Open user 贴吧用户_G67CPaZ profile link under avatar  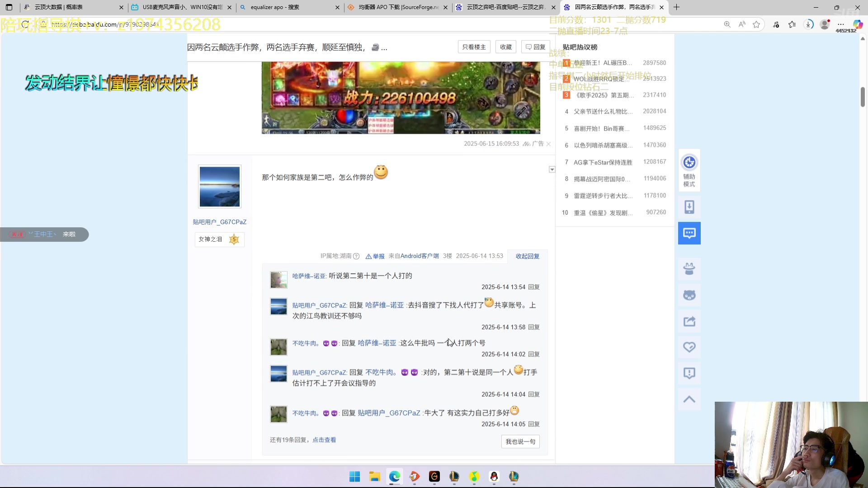220,222
